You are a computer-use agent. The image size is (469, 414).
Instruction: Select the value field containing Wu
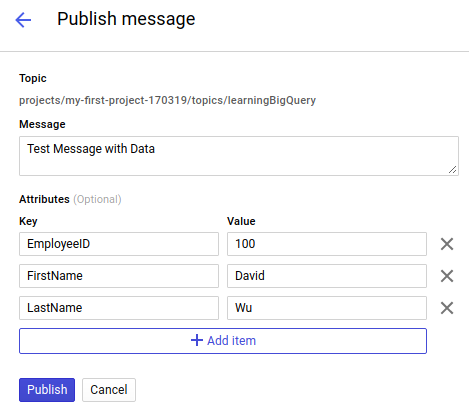327,308
